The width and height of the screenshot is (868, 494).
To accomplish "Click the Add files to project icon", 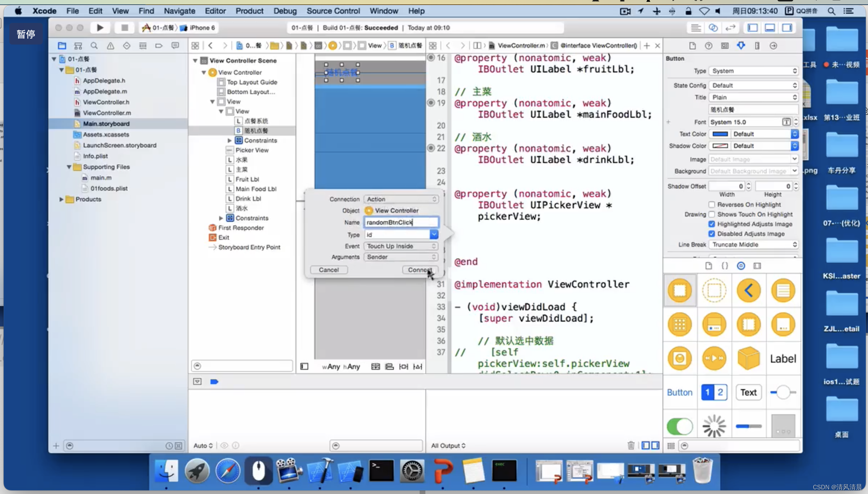I will pyautogui.click(x=55, y=445).
